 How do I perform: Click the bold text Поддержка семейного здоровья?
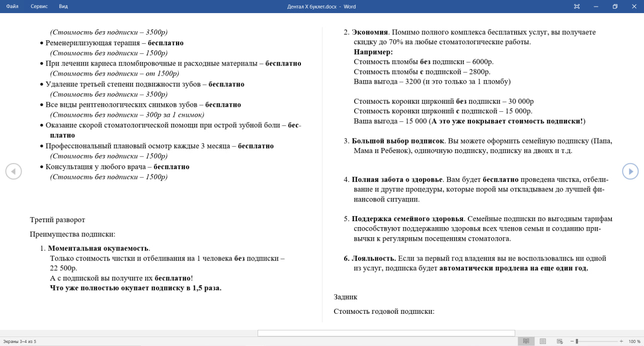[x=408, y=219]
